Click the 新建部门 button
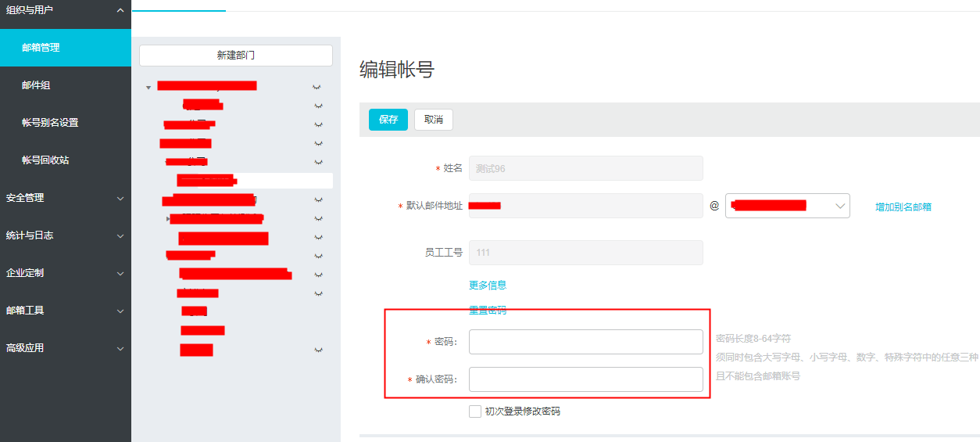 [x=235, y=56]
